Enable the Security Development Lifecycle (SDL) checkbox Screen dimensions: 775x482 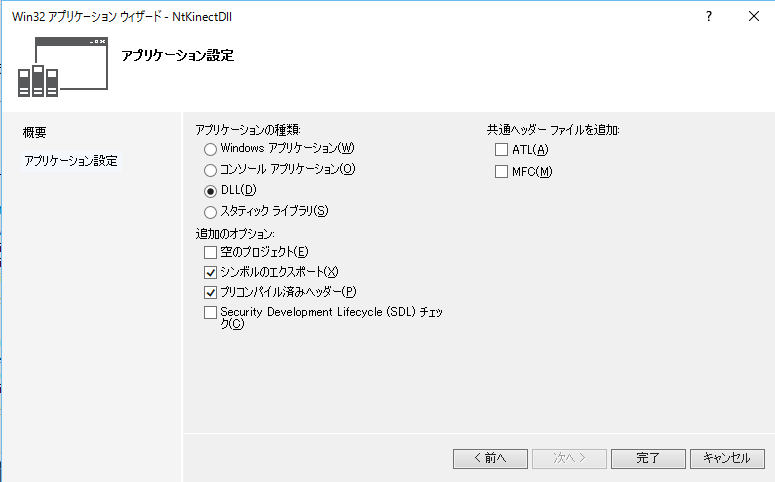(x=210, y=313)
